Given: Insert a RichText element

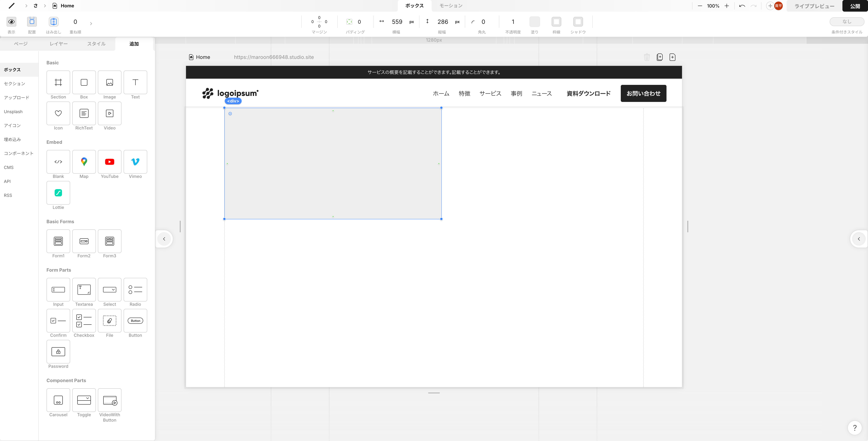Looking at the screenshot, I should (x=84, y=113).
